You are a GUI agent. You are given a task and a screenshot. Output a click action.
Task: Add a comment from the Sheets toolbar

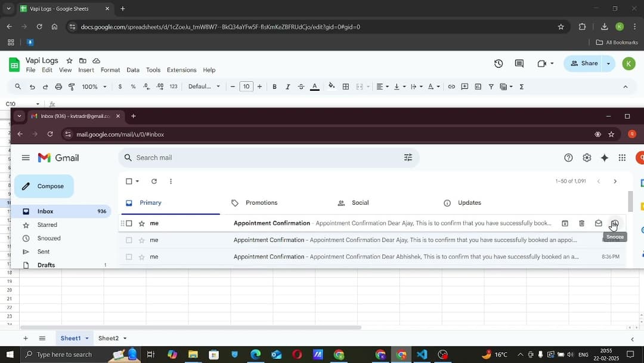[x=465, y=87]
